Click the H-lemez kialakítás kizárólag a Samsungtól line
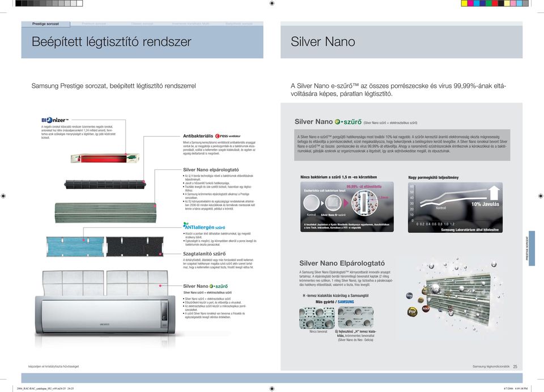544x392 pixels. [x=335, y=296]
